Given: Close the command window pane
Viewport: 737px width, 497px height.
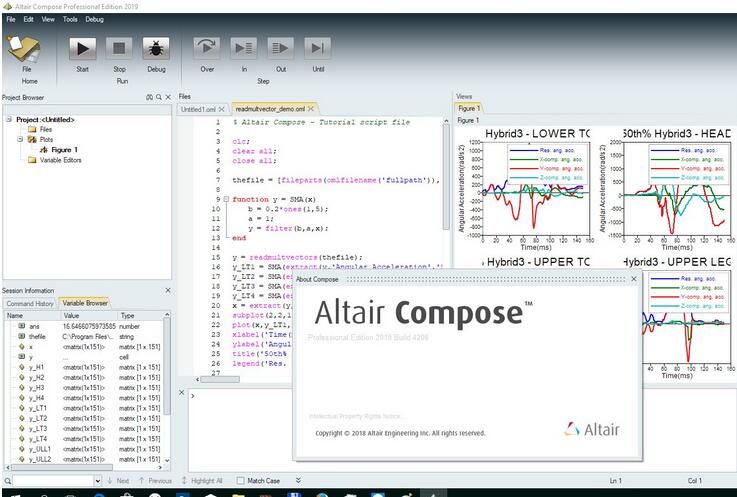Looking at the screenshot, I should click(x=182, y=393).
